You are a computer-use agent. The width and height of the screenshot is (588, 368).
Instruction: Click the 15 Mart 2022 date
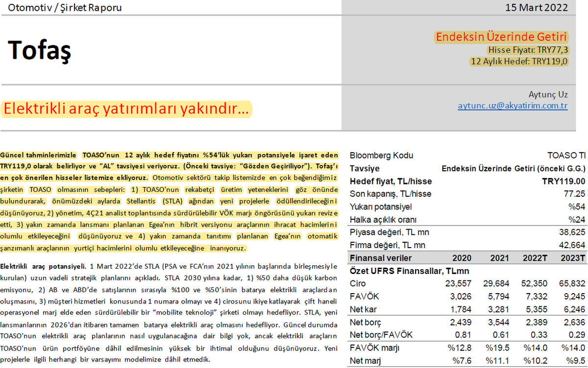pos(538,7)
